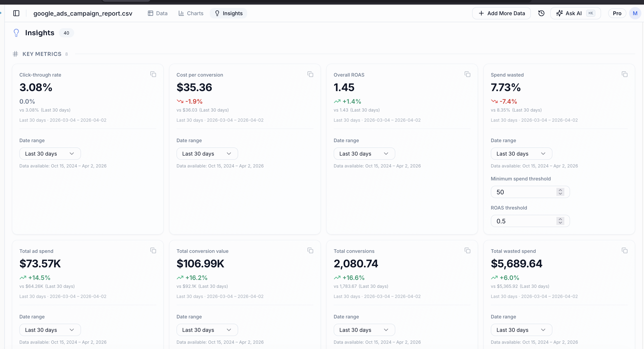Image resolution: width=644 pixels, height=349 pixels.
Task: Copy the Total wasted spend card
Action: coord(624,250)
